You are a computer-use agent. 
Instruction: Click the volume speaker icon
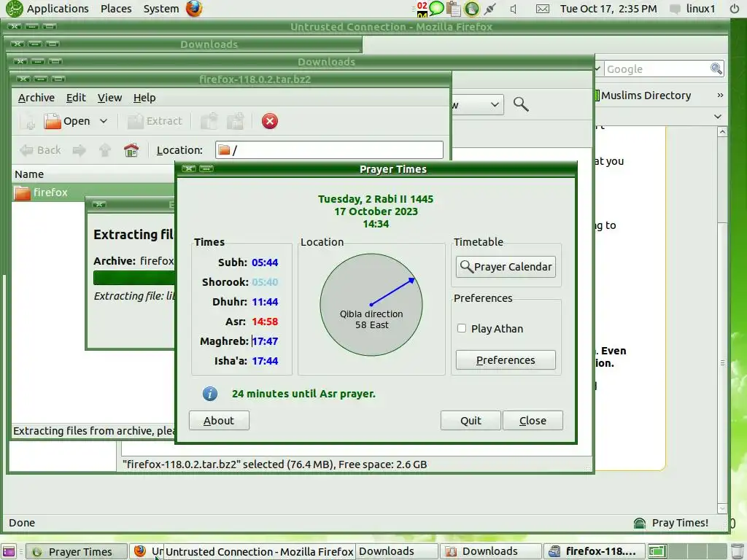tap(514, 9)
